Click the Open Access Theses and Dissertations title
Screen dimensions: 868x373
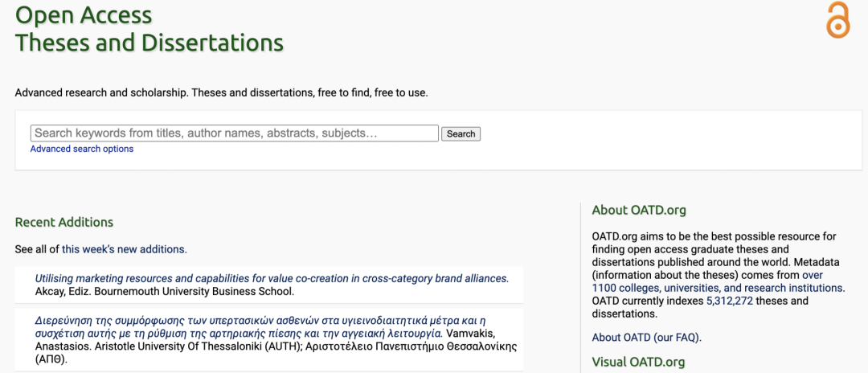(x=149, y=29)
